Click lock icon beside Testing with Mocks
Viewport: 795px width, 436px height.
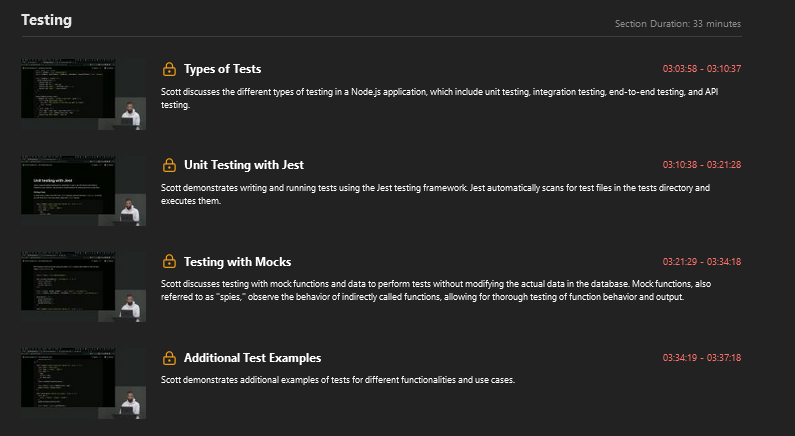click(169, 261)
